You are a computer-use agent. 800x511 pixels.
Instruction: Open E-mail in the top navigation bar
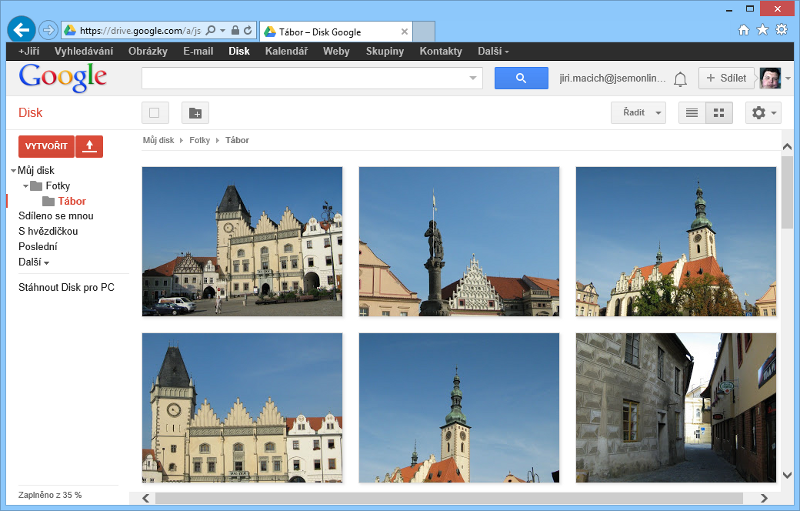198,51
